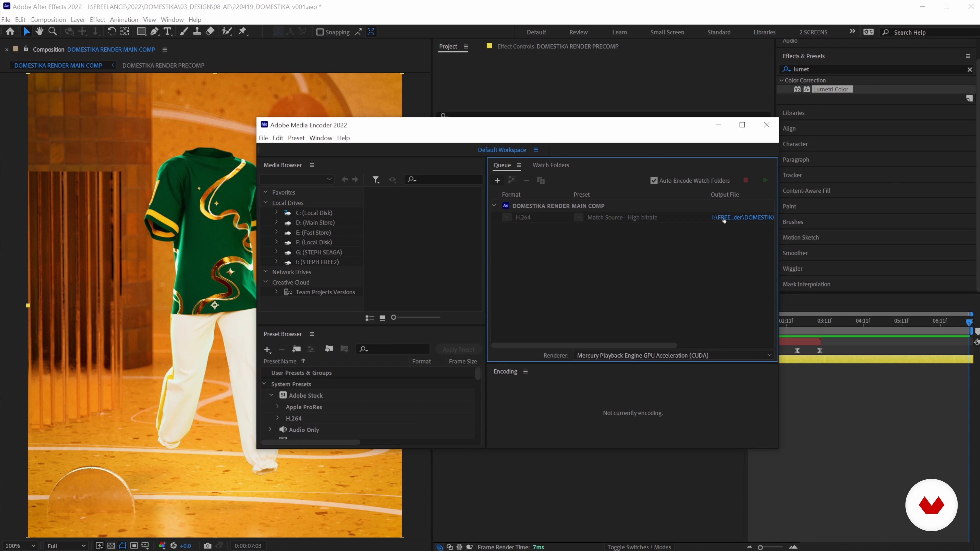Viewport: 980px width, 551px height.
Task: Toggle the Snapping checkbox
Action: click(x=320, y=32)
